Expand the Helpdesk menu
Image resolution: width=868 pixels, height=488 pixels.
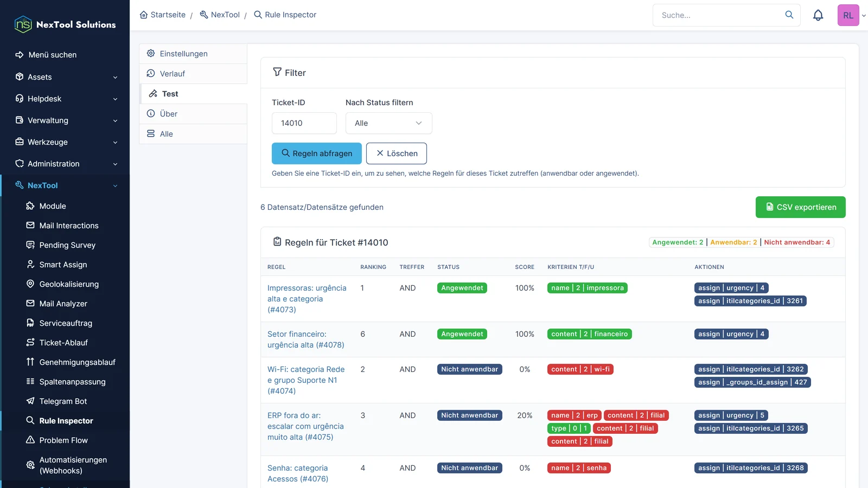click(65, 99)
